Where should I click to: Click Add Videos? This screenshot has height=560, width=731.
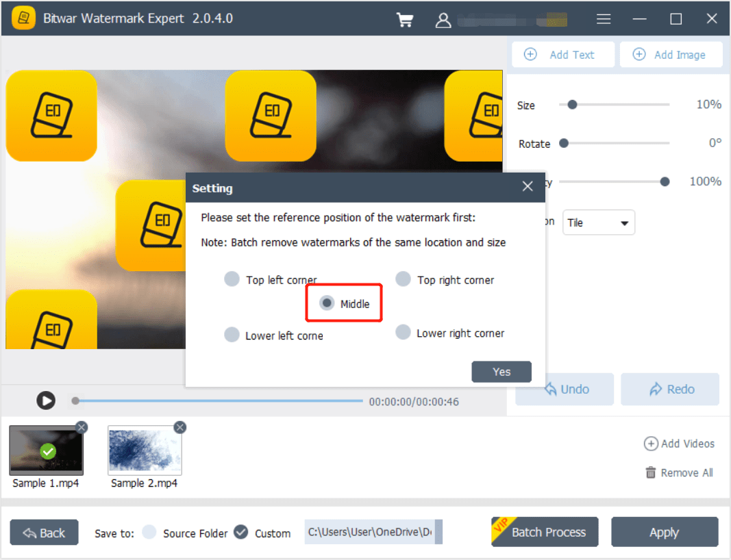679,444
